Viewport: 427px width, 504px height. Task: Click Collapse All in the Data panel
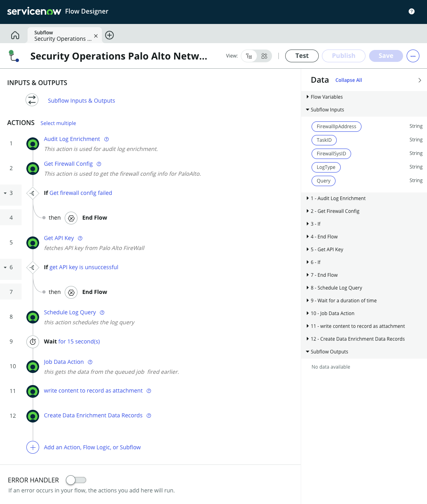pos(349,80)
